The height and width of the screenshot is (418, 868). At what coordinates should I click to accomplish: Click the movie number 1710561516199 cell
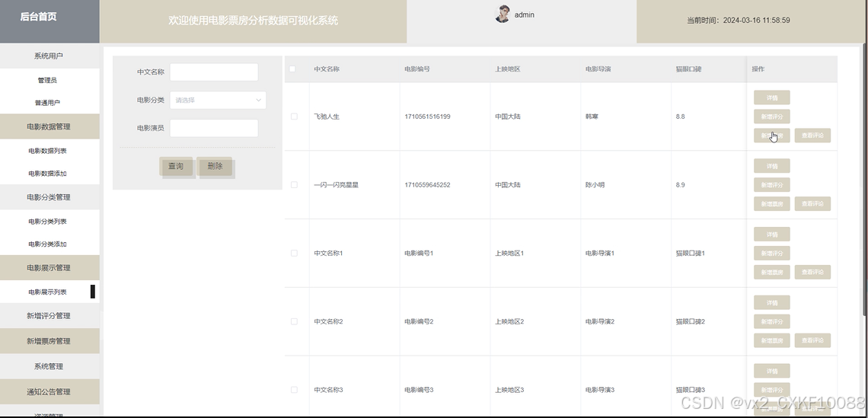(427, 116)
